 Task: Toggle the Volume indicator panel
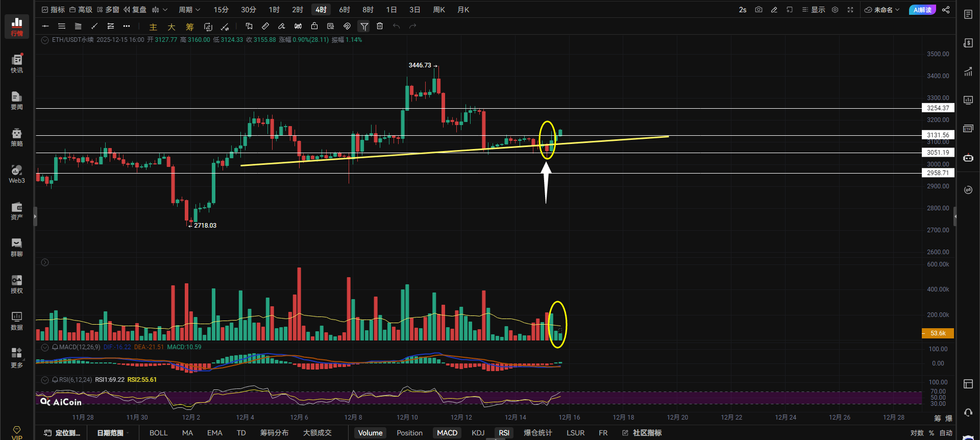coord(370,433)
